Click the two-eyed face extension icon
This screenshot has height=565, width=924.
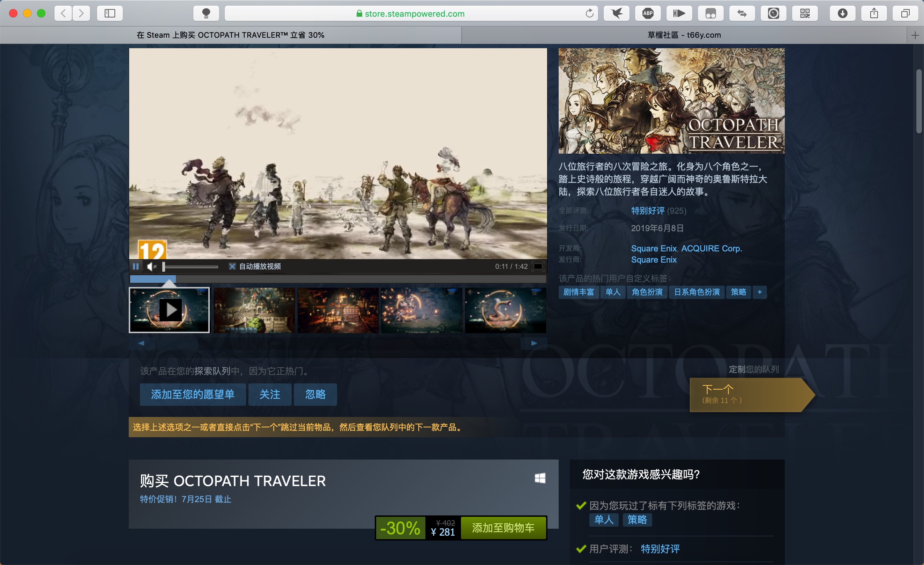pyautogui.click(x=711, y=14)
